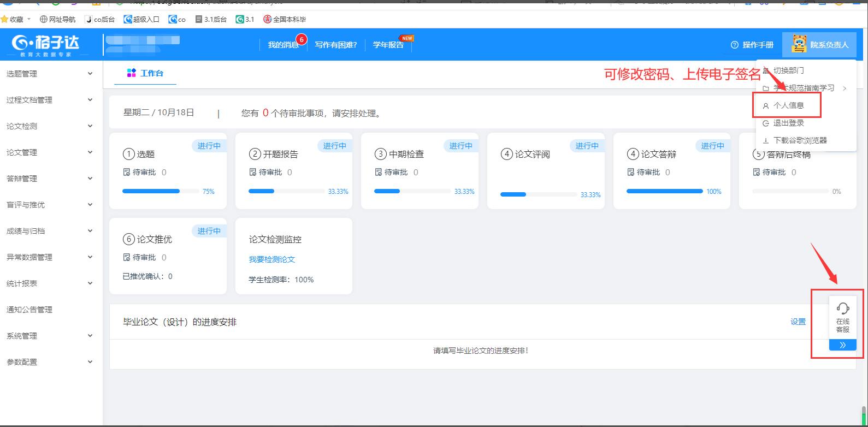The image size is (868, 427).
Task: Click the red message count badge
Action: [x=302, y=40]
